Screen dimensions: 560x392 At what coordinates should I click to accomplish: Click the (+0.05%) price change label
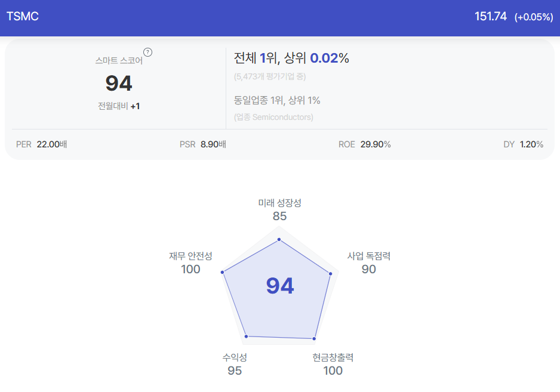534,17
